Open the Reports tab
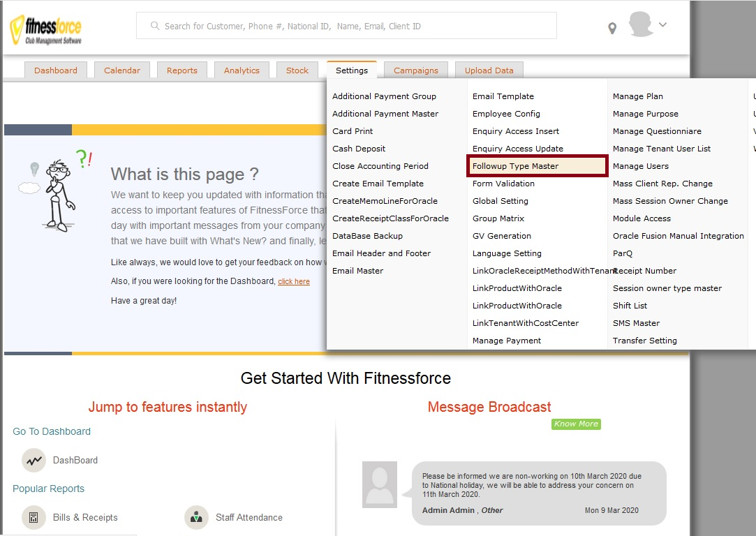This screenshot has width=756, height=536. pos(181,70)
